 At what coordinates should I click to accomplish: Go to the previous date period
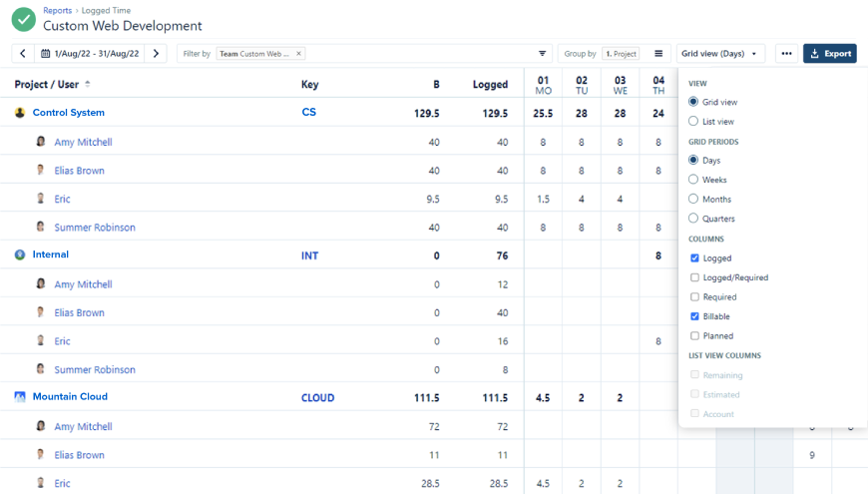[x=23, y=54]
